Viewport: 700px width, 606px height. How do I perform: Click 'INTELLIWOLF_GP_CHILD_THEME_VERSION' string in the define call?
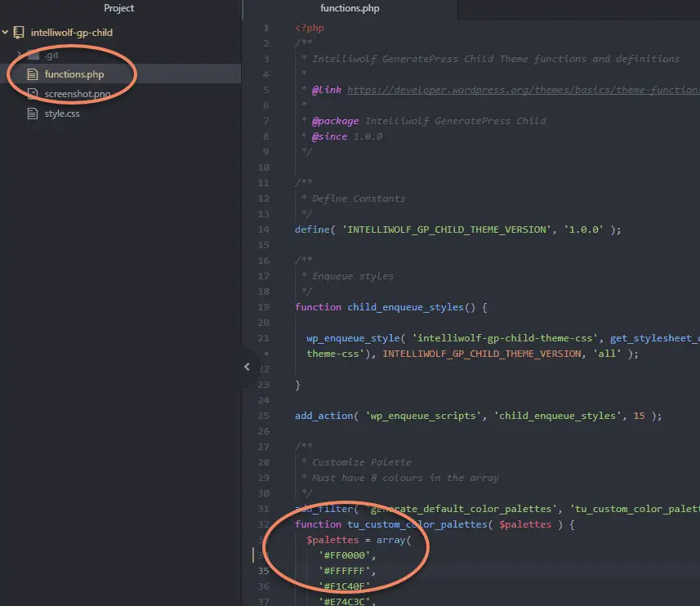(x=447, y=229)
